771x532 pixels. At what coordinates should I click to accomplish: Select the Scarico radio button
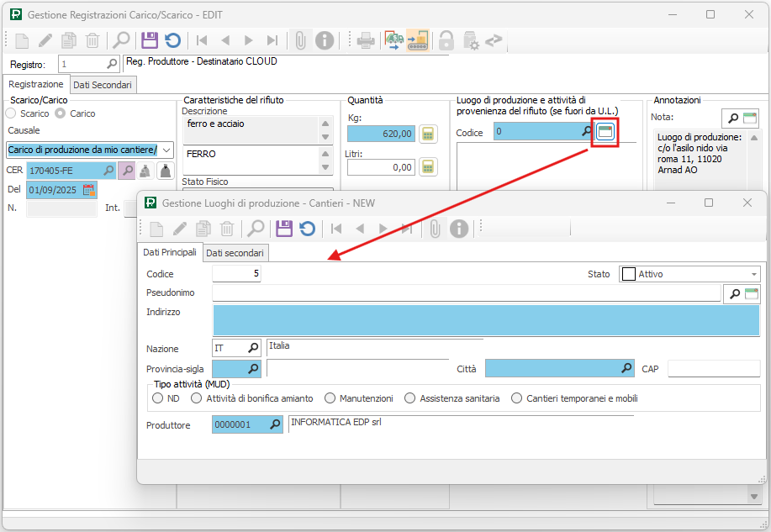coord(11,113)
